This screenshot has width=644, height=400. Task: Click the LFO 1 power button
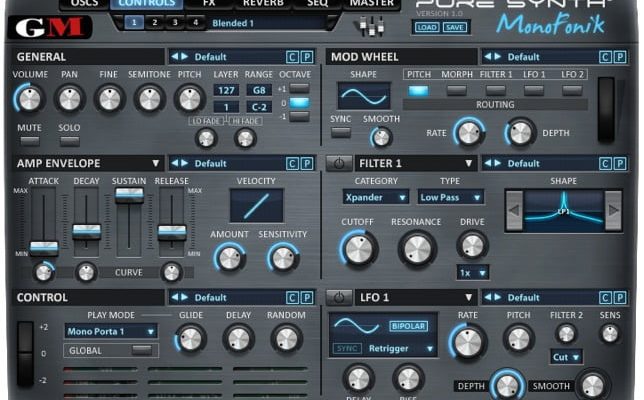point(339,297)
